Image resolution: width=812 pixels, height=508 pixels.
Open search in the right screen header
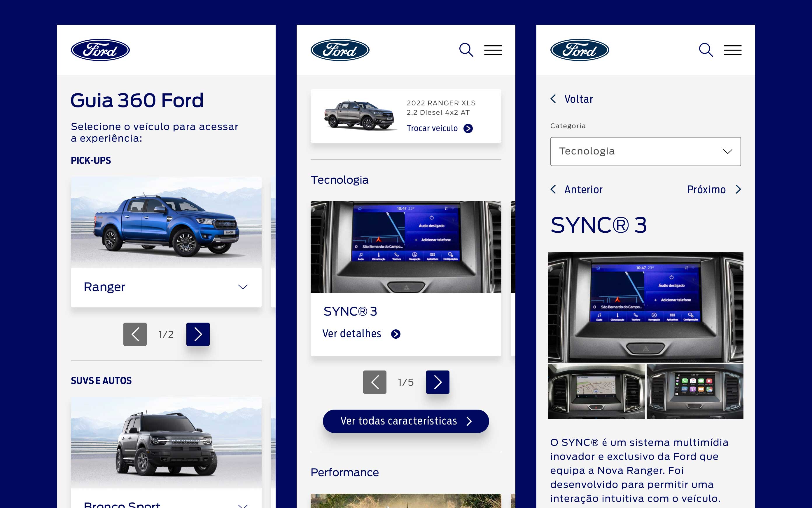pyautogui.click(x=706, y=50)
